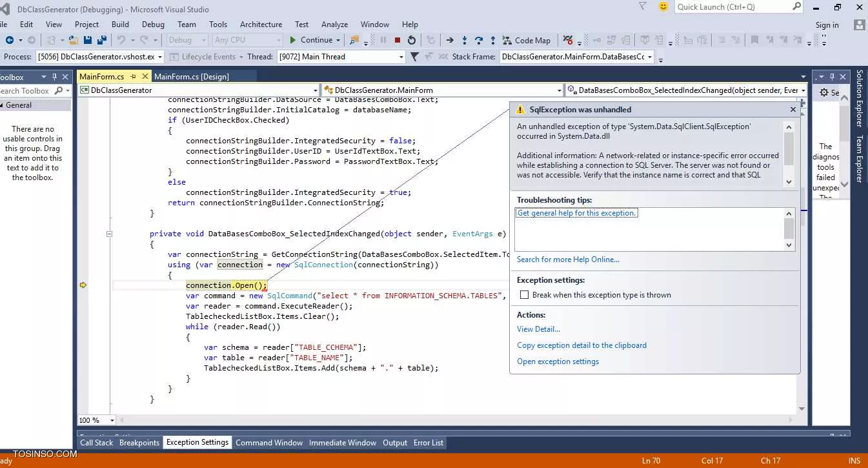Click the Search Toolbox input field
This screenshot has height=468, width=868.
[x=26, y=91]
